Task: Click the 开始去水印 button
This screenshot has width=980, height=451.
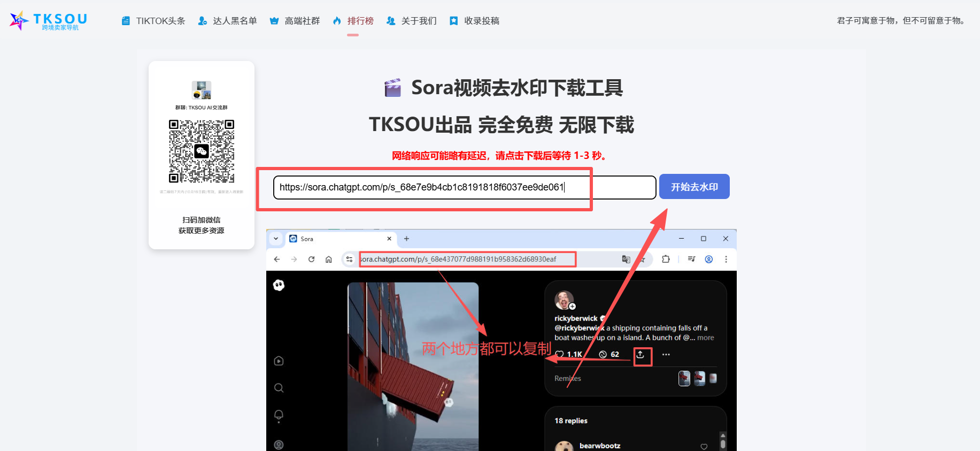Action: click(x=694, y=187)
